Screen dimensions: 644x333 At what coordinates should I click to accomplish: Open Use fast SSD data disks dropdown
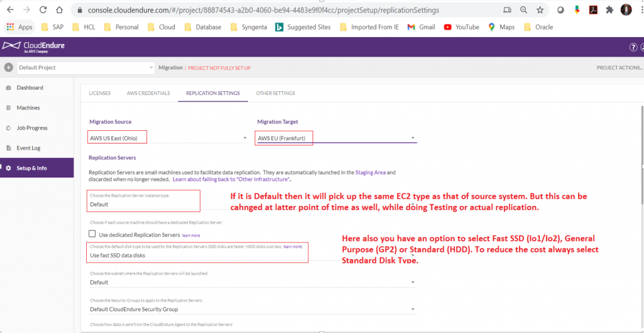point(253,256)
